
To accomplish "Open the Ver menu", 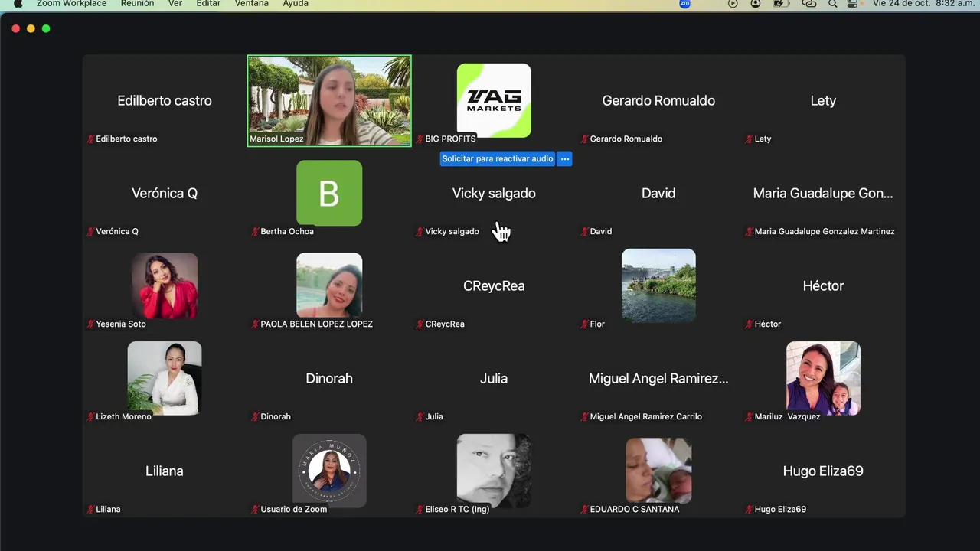I will pyautogui.click(x=175, y=4).
